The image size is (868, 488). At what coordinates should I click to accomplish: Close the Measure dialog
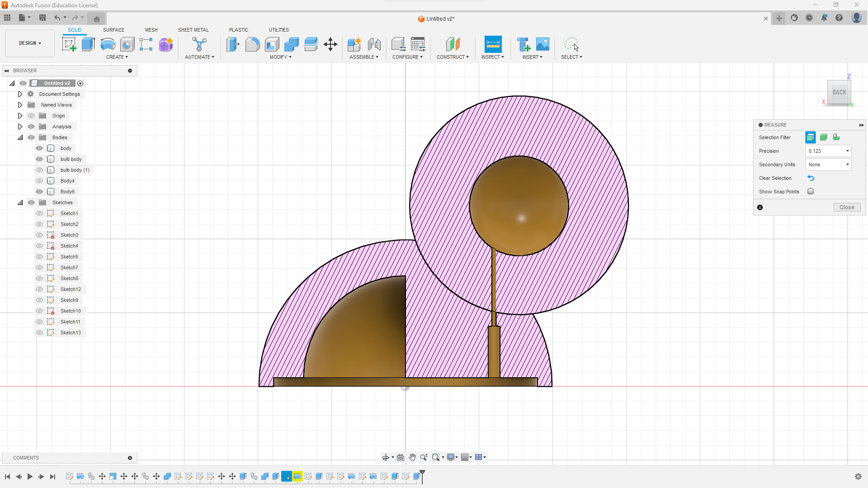pyautogui.click(x=847, y=207)
